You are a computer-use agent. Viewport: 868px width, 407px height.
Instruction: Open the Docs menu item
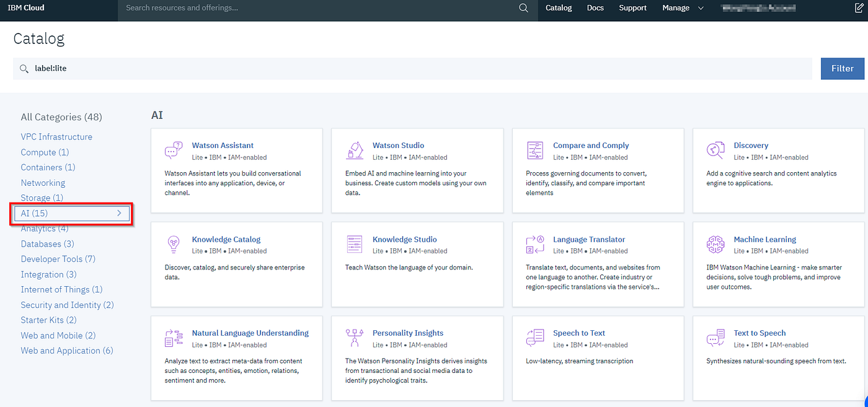(595, 8)
